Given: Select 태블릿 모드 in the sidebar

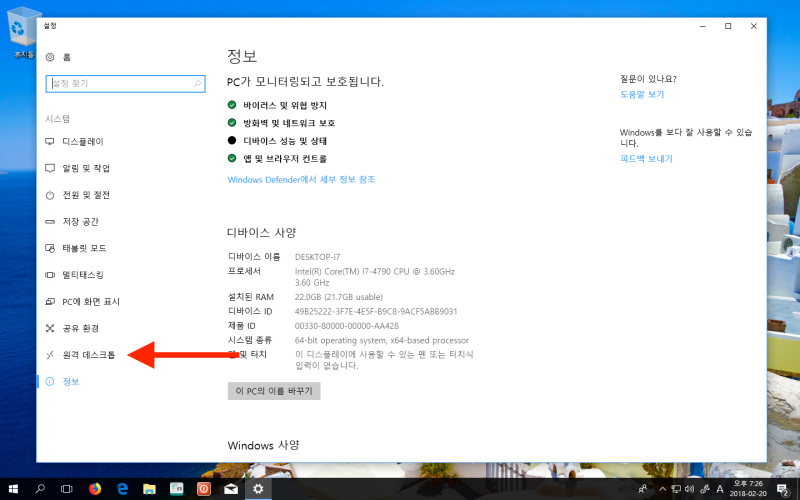Looking at the screenshot, I should (76, 248).
